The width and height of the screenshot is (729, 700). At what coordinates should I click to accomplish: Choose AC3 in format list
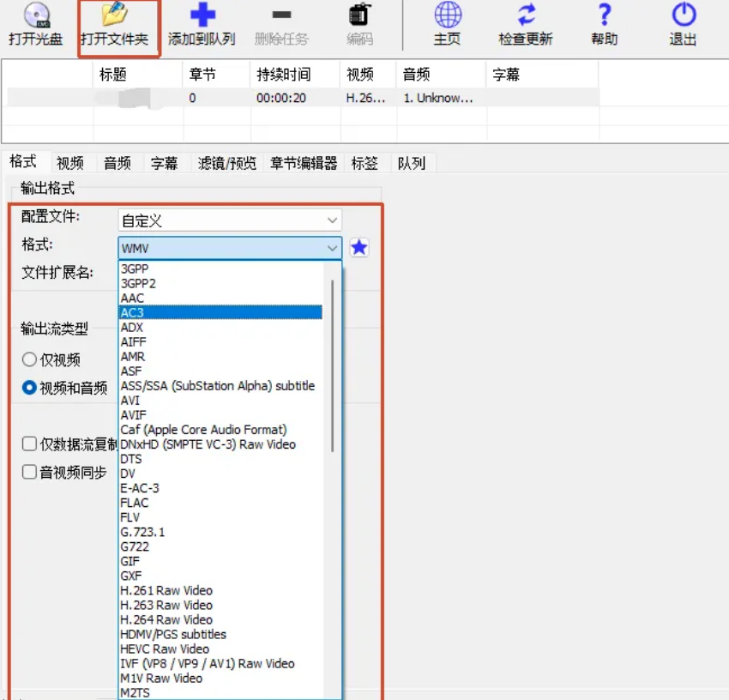point(220,312)
